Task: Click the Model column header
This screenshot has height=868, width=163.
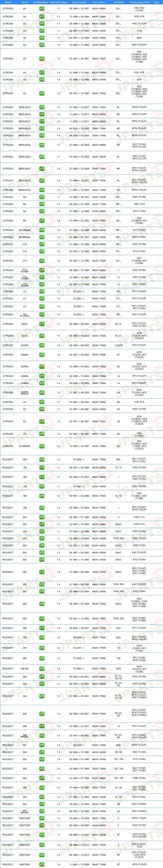Action: point(25,2)
